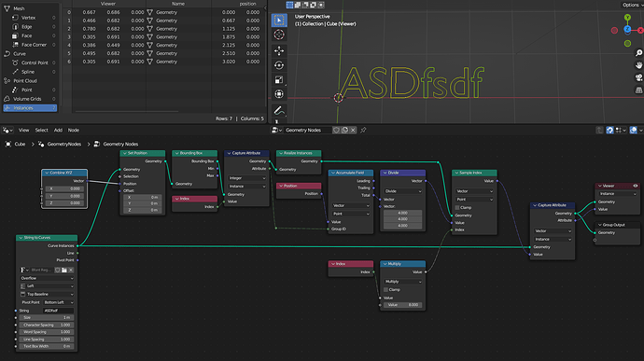
Task: Click the pin icon beside node tree name
Action: click(363, 131)
